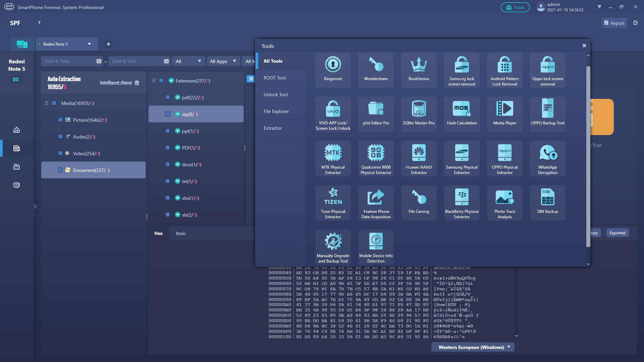644x362 pixels.
Task: Add a new device tab
Action: coord(108,44)
